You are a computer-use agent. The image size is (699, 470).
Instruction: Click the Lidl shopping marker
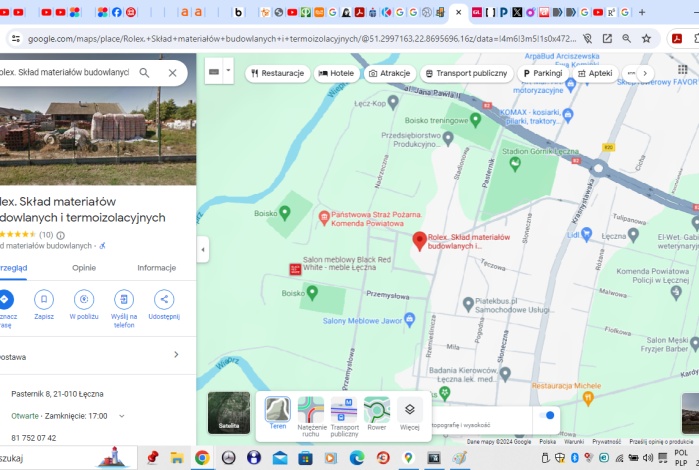586,234
